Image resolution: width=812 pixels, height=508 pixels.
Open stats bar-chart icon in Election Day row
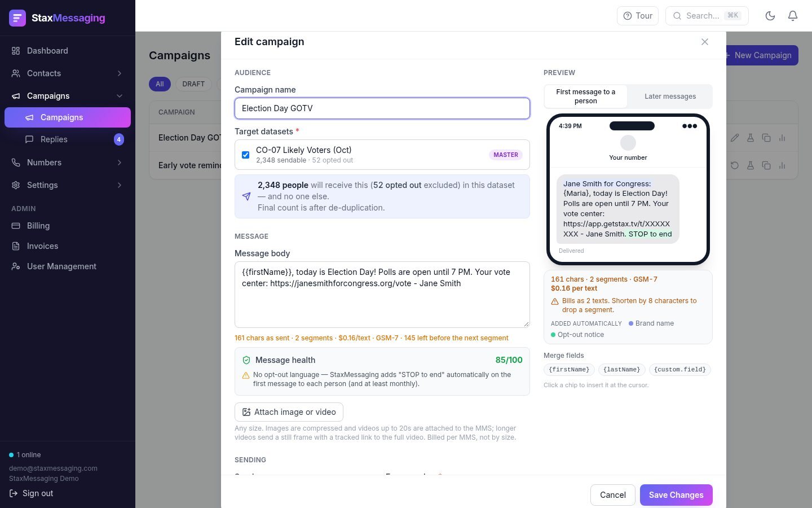click(x=782, y=138)
